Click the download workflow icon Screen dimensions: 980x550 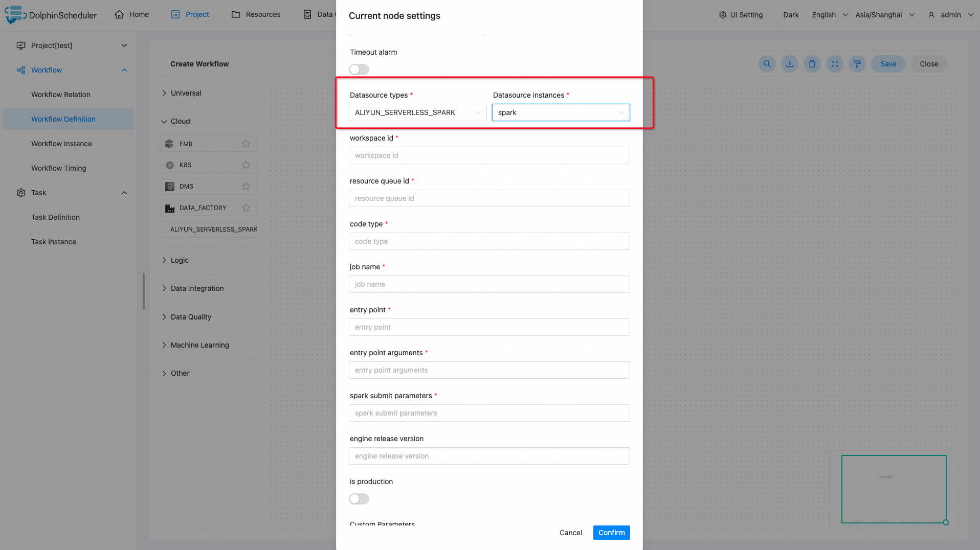click(790, 64)
